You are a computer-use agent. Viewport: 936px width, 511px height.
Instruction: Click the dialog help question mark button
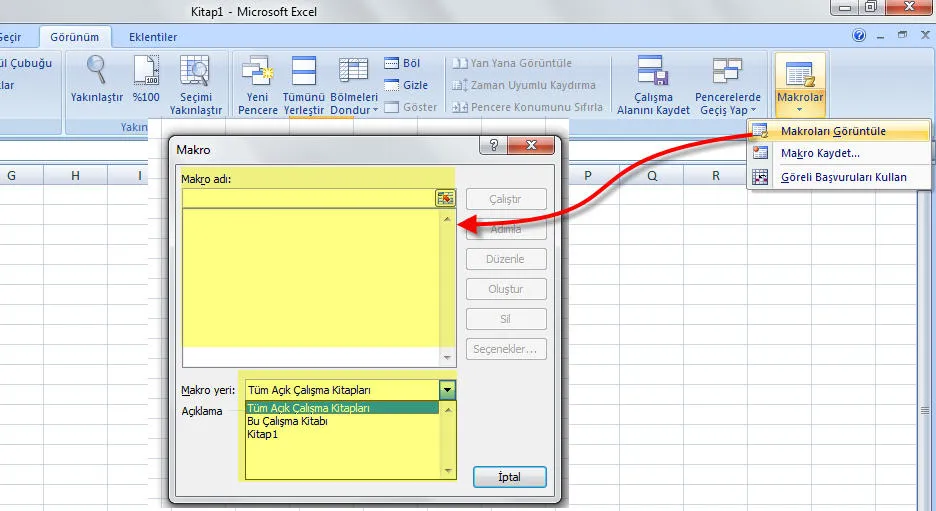point(492,146)
